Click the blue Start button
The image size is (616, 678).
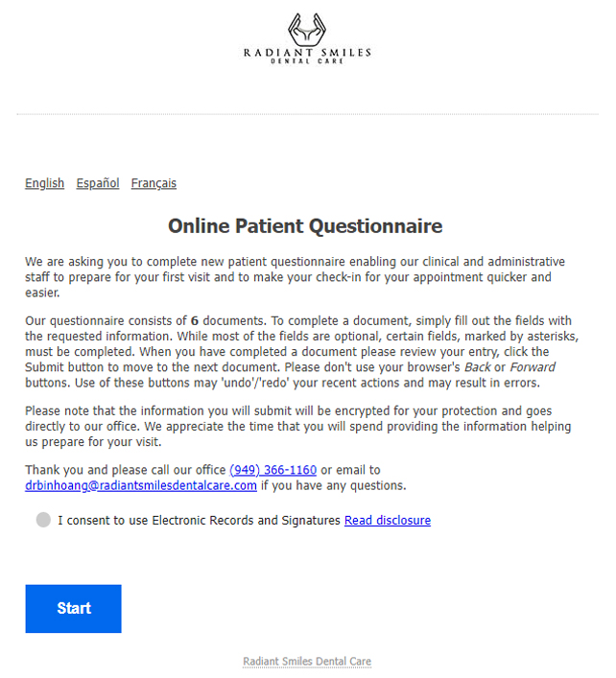coord(74,609)
